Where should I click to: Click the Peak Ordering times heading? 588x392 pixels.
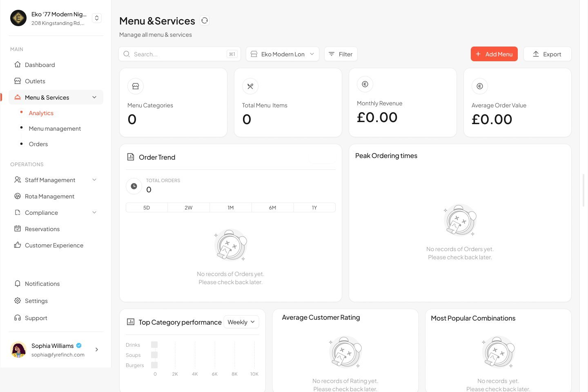[x=386, y=156]
